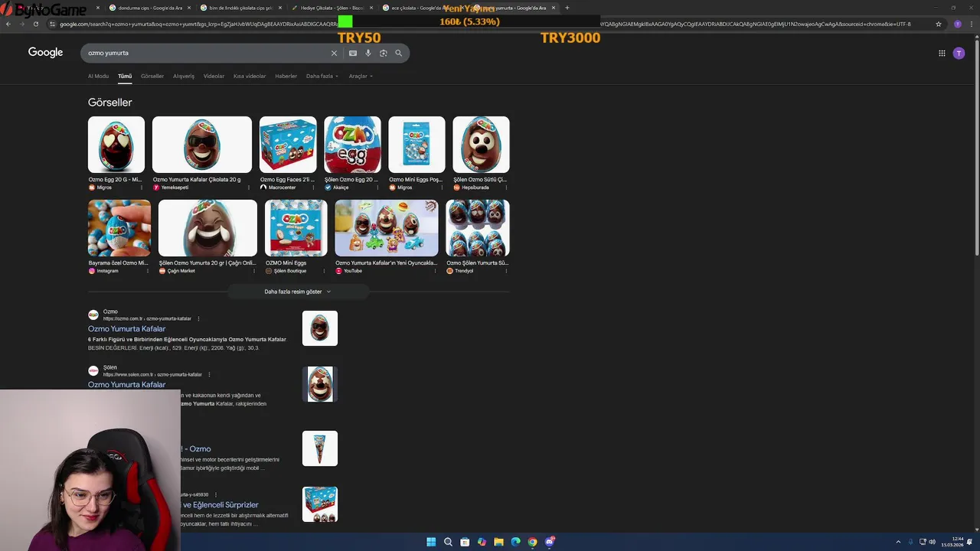Select the Haberler search tab

point(286,76)
